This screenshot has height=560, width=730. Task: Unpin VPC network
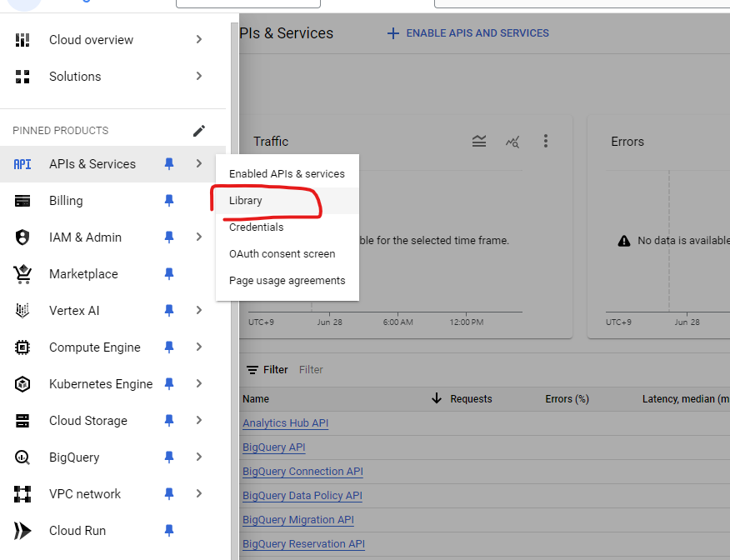(x=169, y=494)
